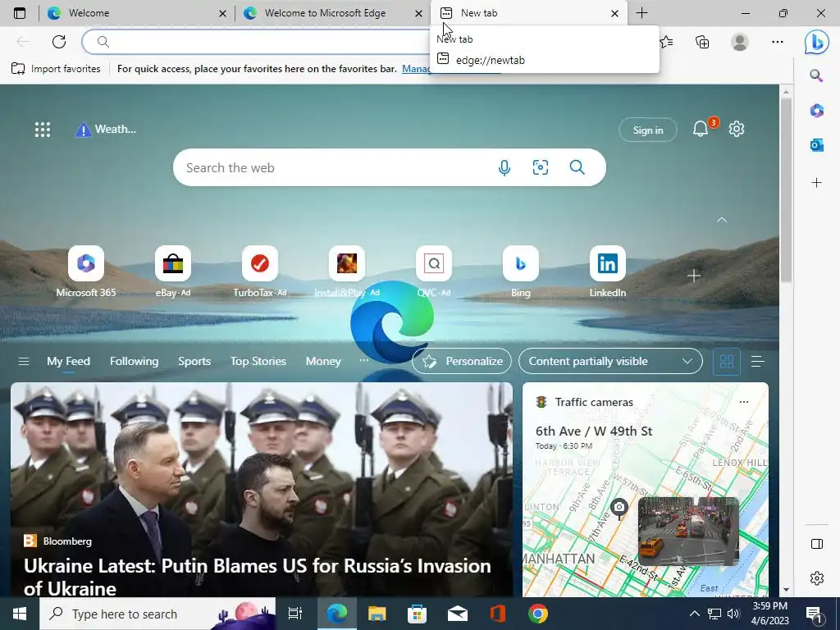The height and width of the screenshot is (630, 840).
Task: Open Windows Start menu
Action: 20,614
